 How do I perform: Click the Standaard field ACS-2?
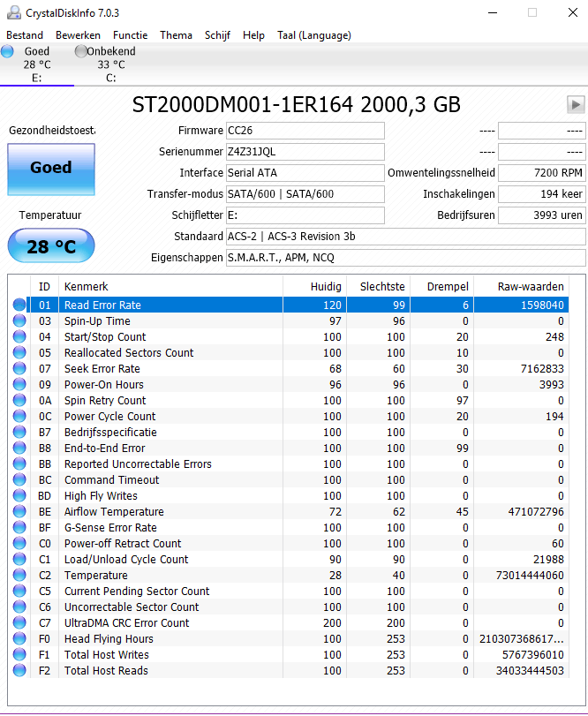click(406, 237)
